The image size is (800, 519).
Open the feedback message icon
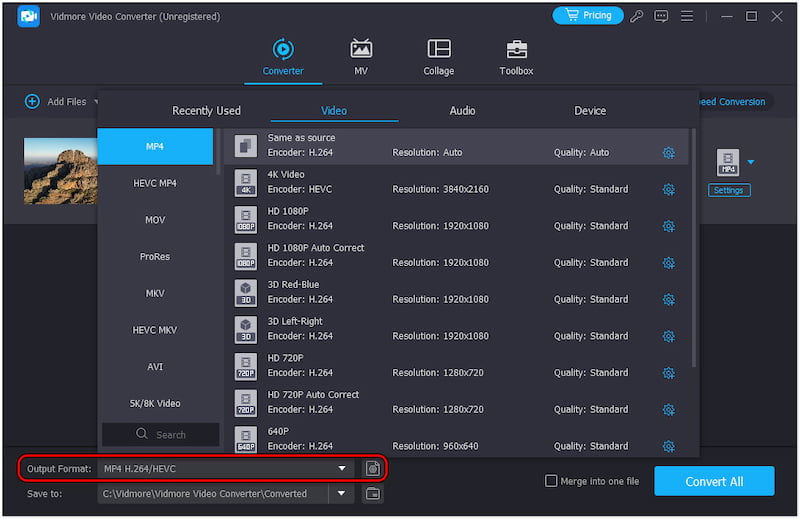[x=661, y=16]
